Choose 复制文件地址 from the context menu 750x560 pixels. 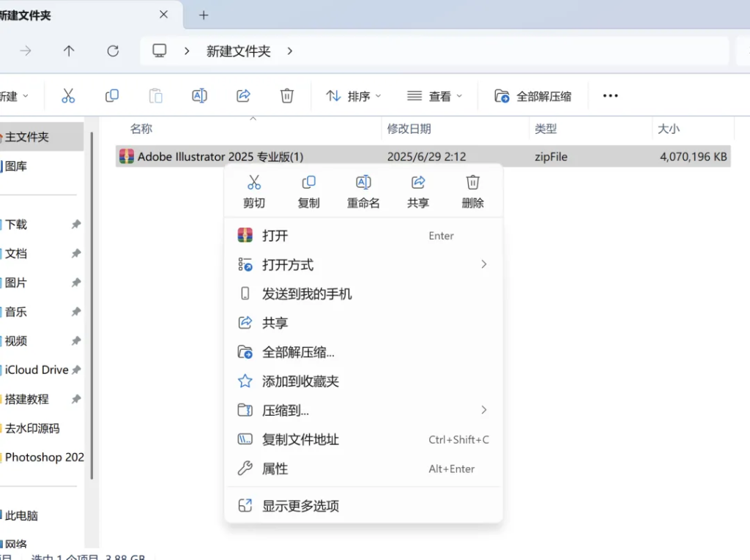tap(363, 439)
